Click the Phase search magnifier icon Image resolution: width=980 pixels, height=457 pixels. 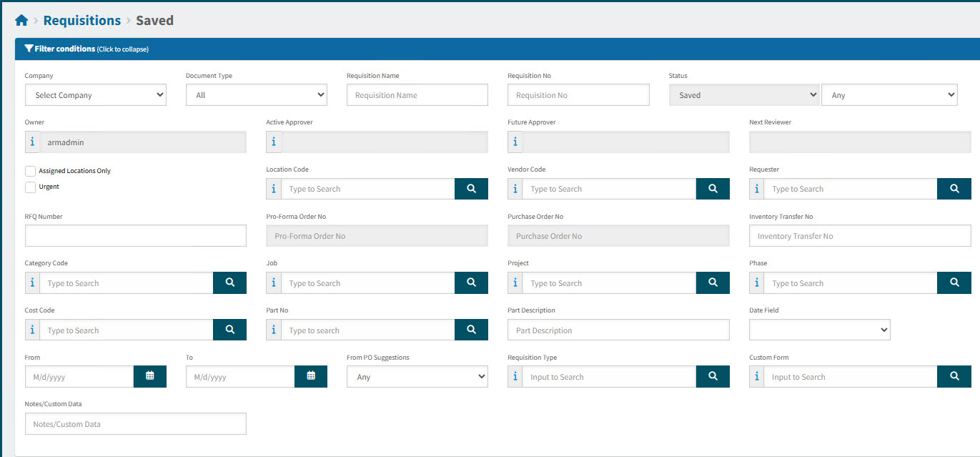(x=954, y=282)
